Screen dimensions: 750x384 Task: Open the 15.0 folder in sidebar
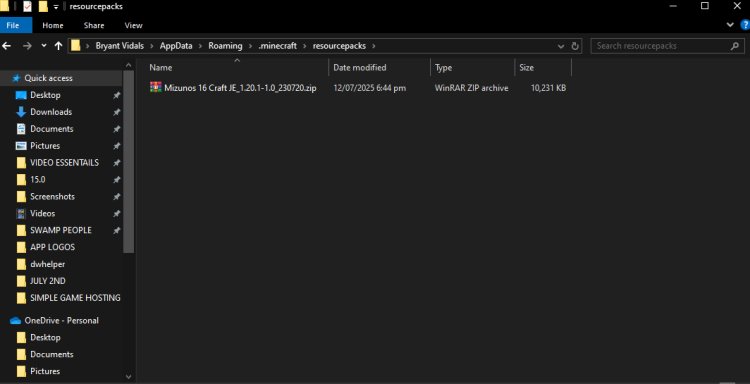[x=37, y=179]
